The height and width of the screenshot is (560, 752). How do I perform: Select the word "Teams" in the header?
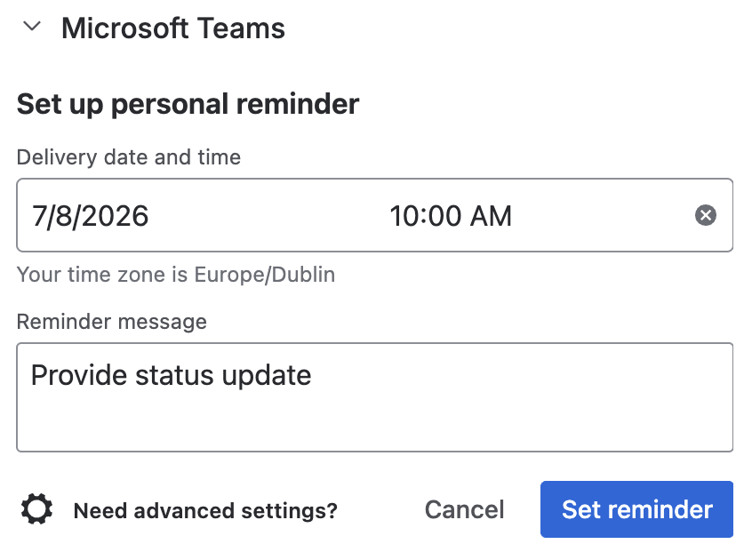(241, 28)
